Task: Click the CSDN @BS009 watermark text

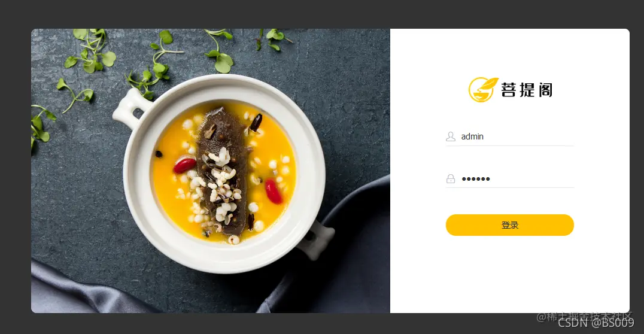Action: [596, 323]
